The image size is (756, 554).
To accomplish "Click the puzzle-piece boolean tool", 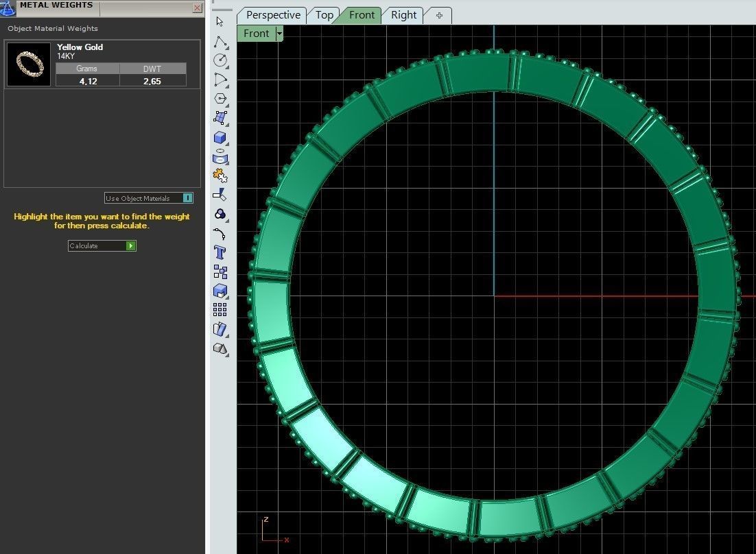I will 220,176.
